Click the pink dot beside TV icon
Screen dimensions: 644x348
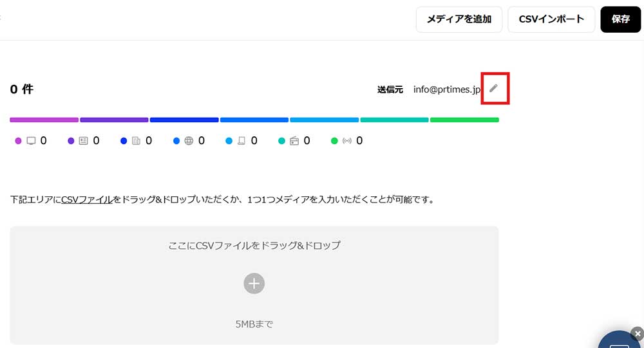pos(18,141)
